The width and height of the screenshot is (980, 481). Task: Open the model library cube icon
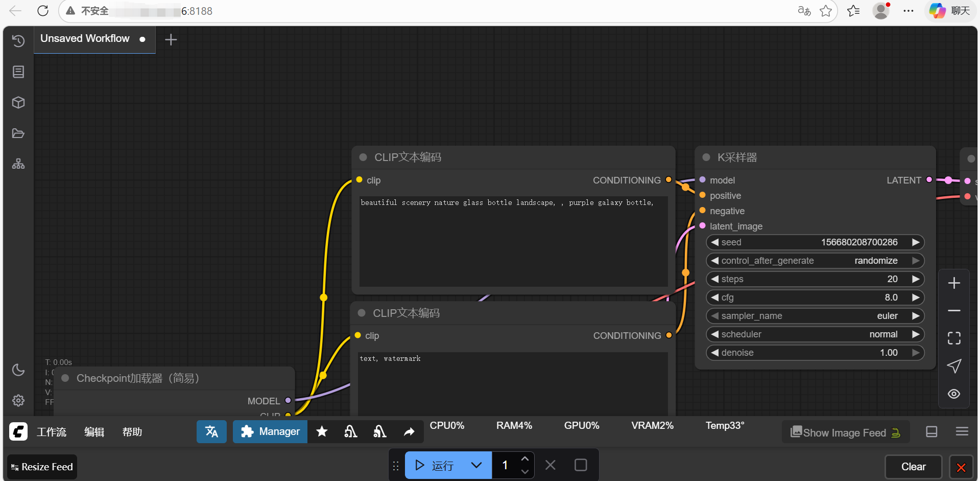point(18,103)
